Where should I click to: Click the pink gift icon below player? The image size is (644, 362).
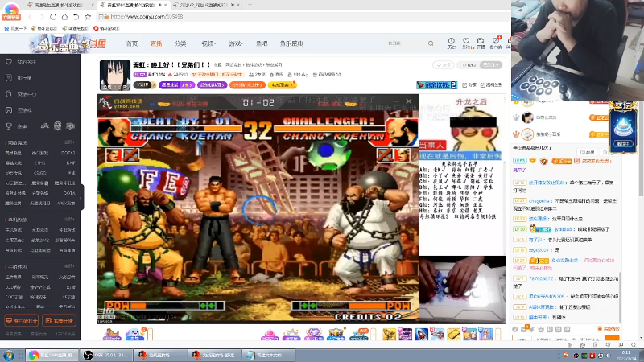coord(270,334)
